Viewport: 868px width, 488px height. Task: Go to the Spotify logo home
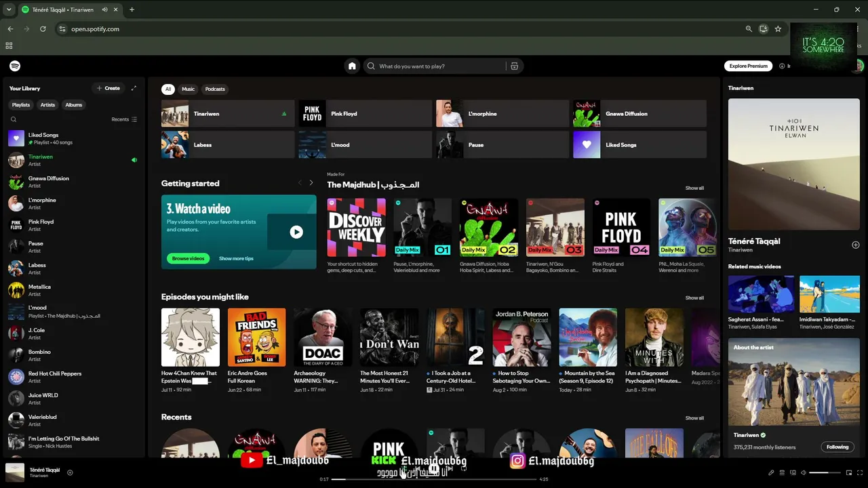[15, 66]
